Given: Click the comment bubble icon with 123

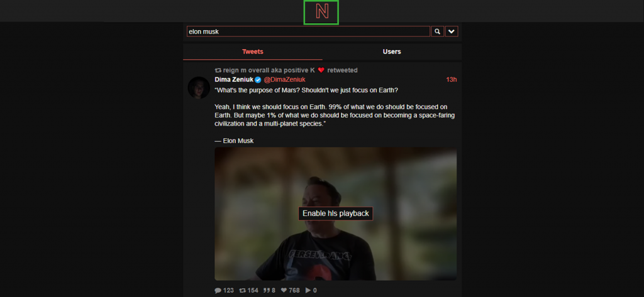Looking at the screenshot, I should 218,291.
